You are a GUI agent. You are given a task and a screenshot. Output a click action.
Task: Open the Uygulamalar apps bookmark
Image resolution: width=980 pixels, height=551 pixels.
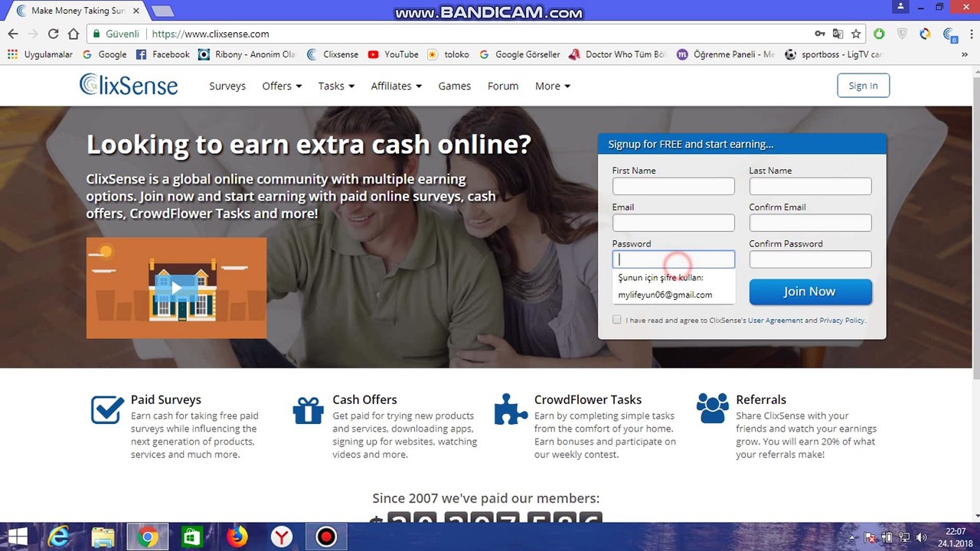point(40,54)
